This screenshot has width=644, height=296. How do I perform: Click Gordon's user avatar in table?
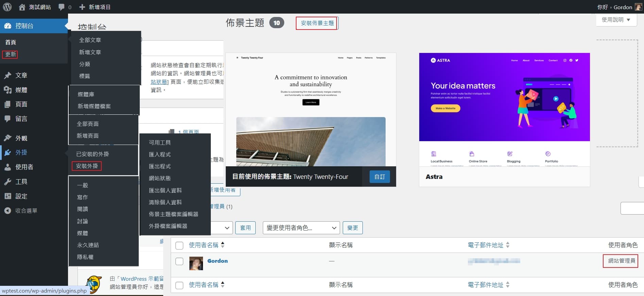[196, 263]
